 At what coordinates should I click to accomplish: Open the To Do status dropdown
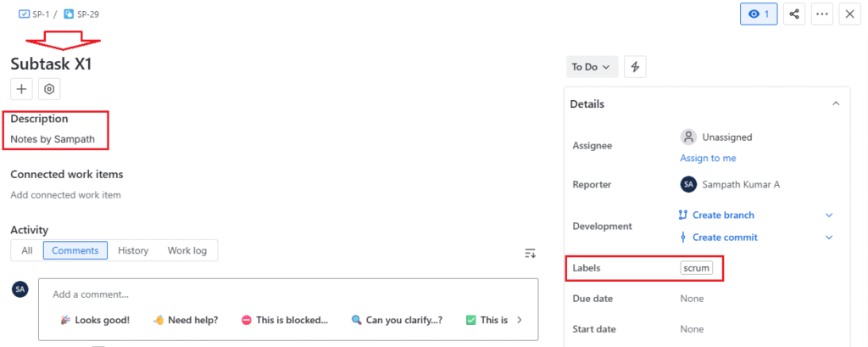pyautogui.click(x=591, y=67)
